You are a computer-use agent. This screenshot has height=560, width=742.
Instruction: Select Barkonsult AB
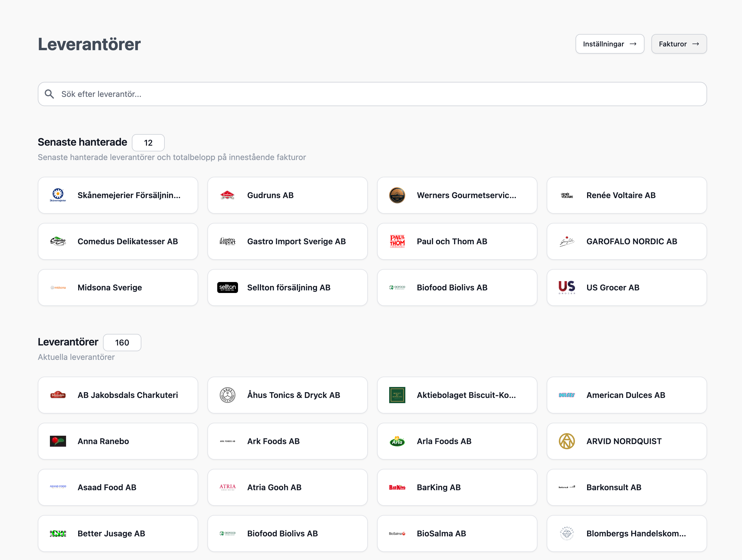pyautogui.click(x=627, y=488)
